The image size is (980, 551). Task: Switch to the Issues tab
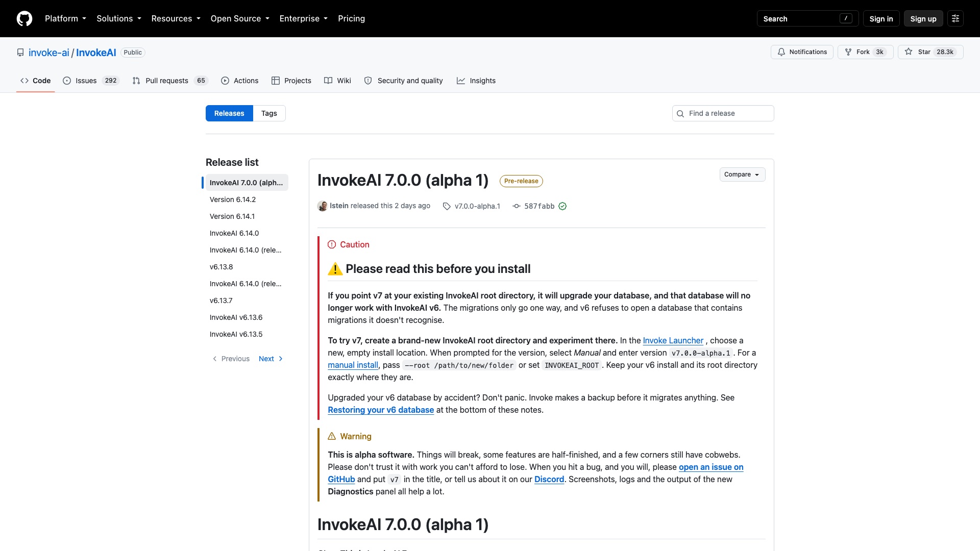pyautogui.click(x=91, y=81)
